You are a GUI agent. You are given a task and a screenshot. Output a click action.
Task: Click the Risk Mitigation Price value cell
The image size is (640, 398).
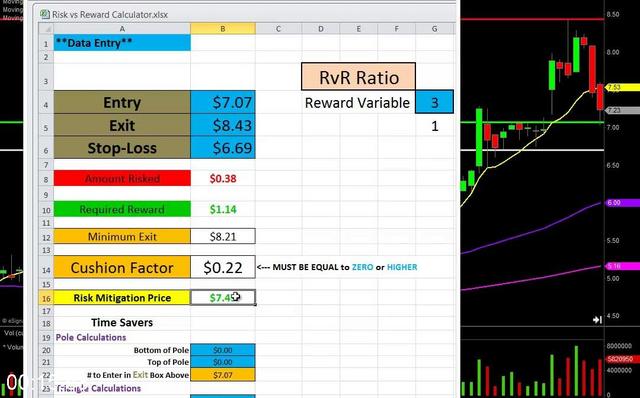(x=223, y=298)
